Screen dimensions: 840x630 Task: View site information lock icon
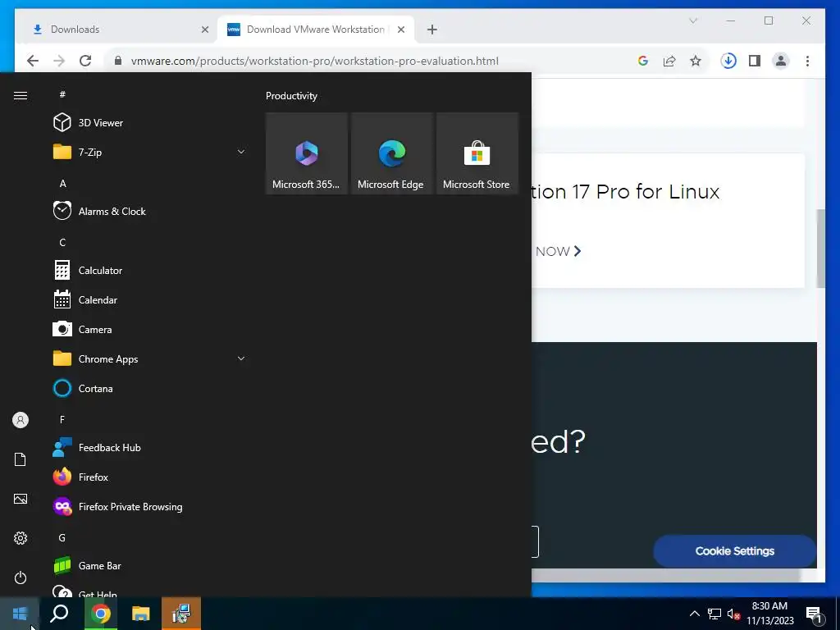[118, 61]
